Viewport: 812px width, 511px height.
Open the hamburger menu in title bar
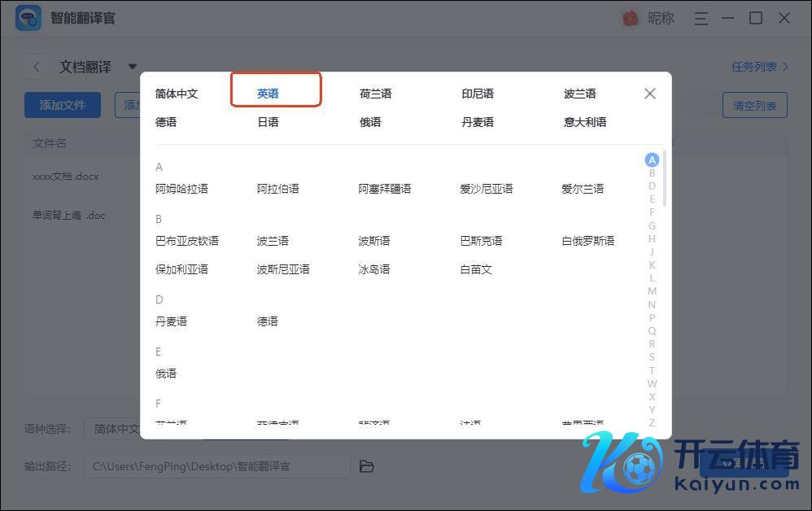click(701, 18)
